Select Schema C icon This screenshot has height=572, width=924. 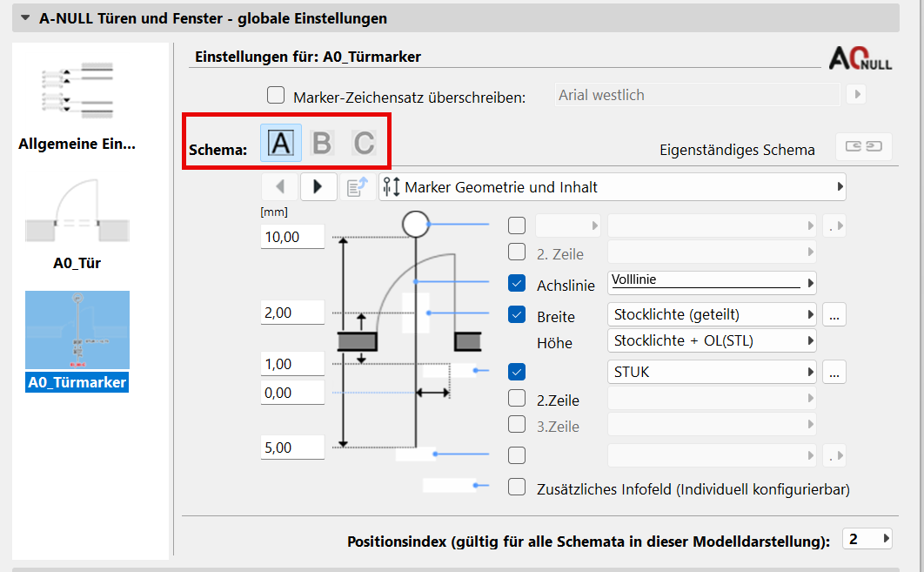(x=364, y=143)
